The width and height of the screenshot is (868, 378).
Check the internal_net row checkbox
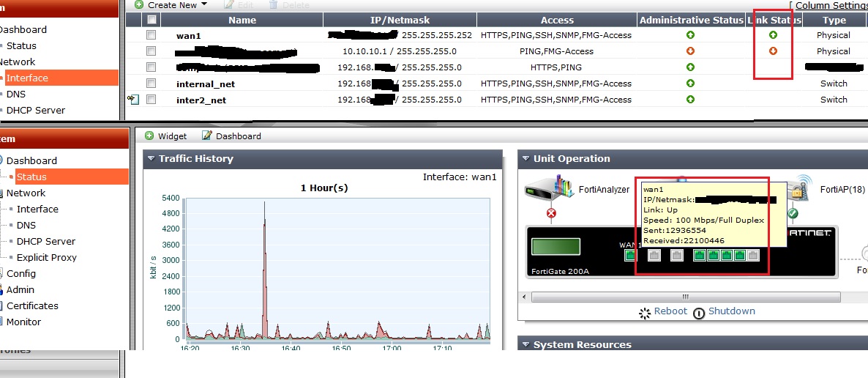[x=151, y=83]
